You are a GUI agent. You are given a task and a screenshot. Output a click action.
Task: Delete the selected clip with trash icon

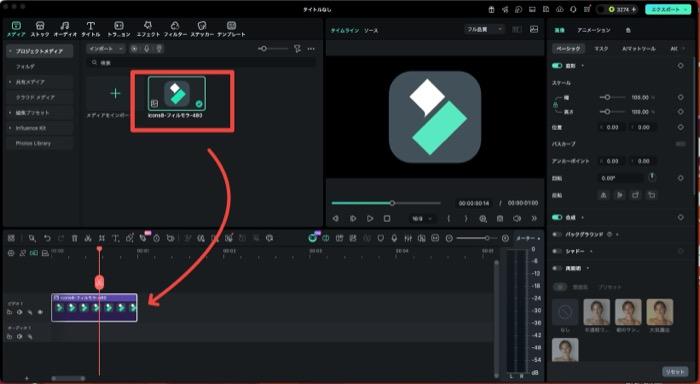click(75, 238)
